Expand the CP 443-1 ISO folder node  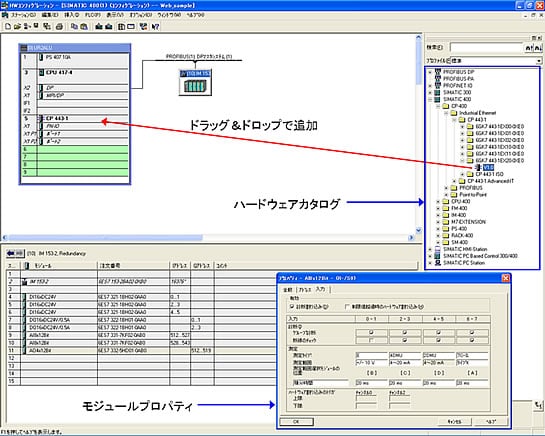[462, 174]
